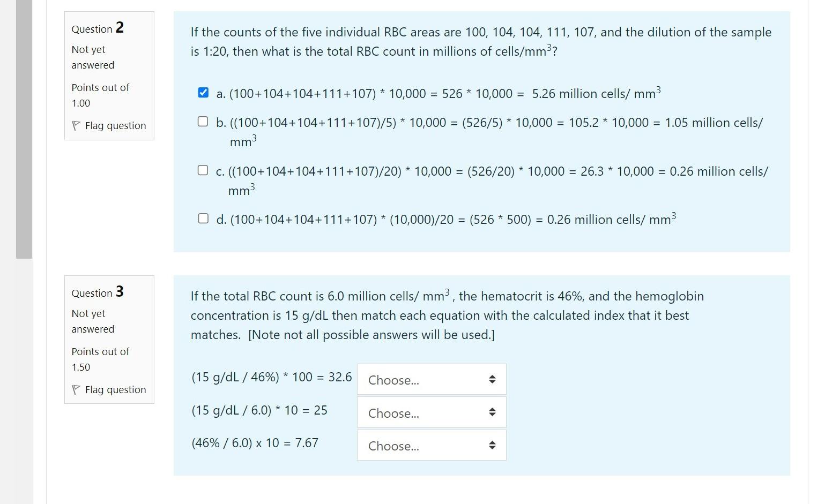
Task: Check answer option b (1.05 million cells)
Action: [x=203, y=122]
